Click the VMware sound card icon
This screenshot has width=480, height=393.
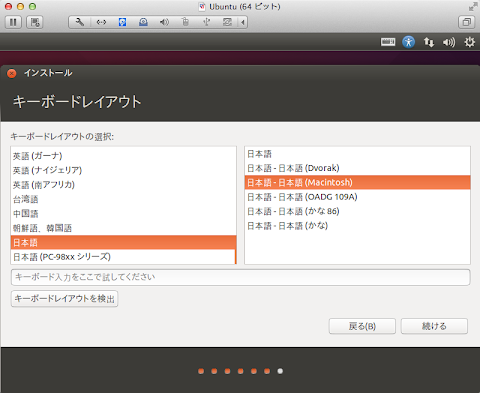click(x=164, y=22)
